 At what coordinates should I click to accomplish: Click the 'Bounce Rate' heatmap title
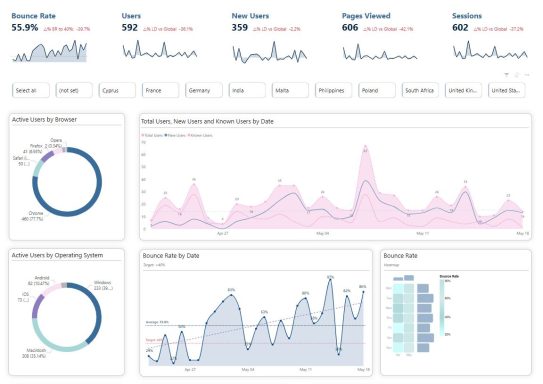click(400, 256)
